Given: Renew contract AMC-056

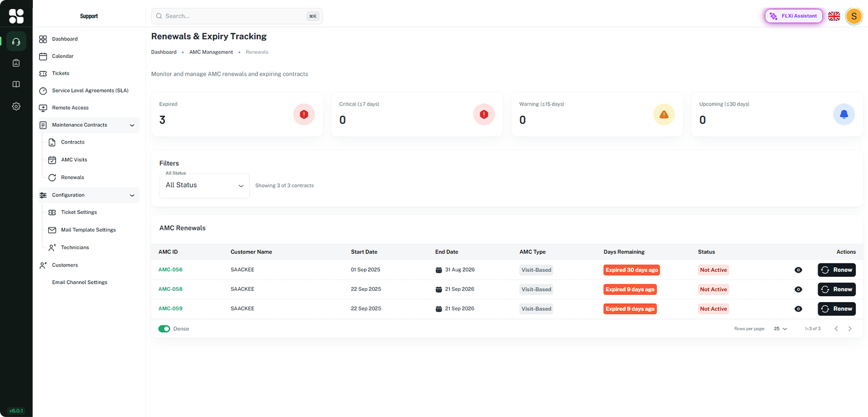Looking at the screenshot, I should (x=837, y=270).
